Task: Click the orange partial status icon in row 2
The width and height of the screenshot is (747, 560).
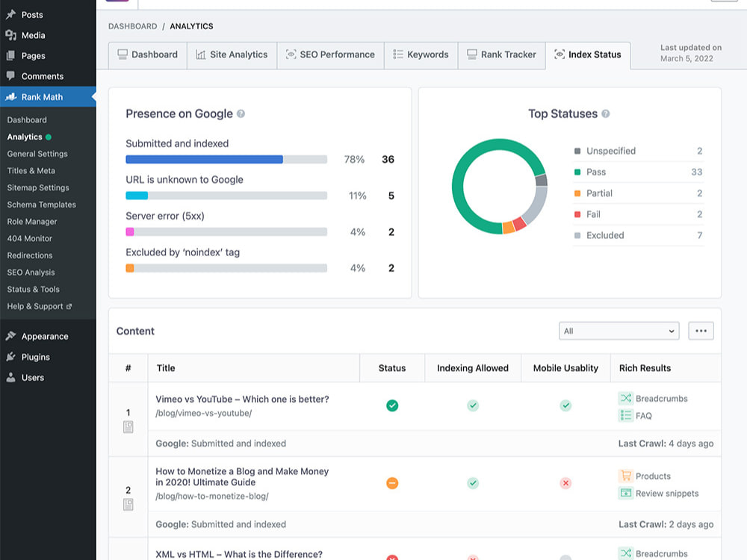Action: coord(392,483)
